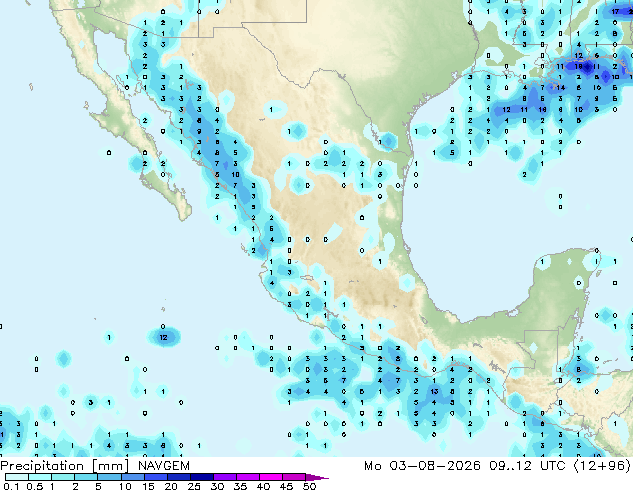Click the '35' legend scale label
The image size is (634, 490).
tap(240, 486)
